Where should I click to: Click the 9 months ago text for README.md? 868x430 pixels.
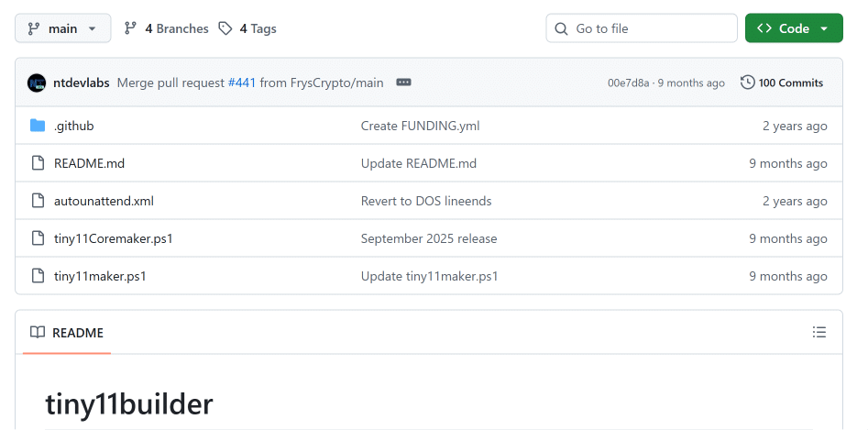coord(788,163)
